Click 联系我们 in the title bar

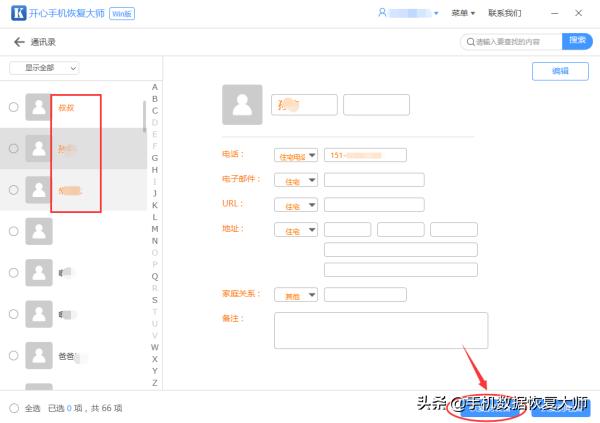coord(505,13)
